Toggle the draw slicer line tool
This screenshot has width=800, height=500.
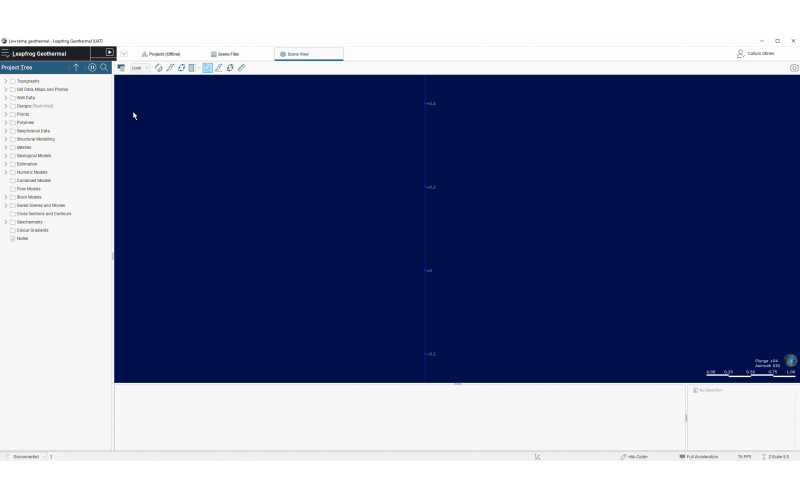[219, 68]
